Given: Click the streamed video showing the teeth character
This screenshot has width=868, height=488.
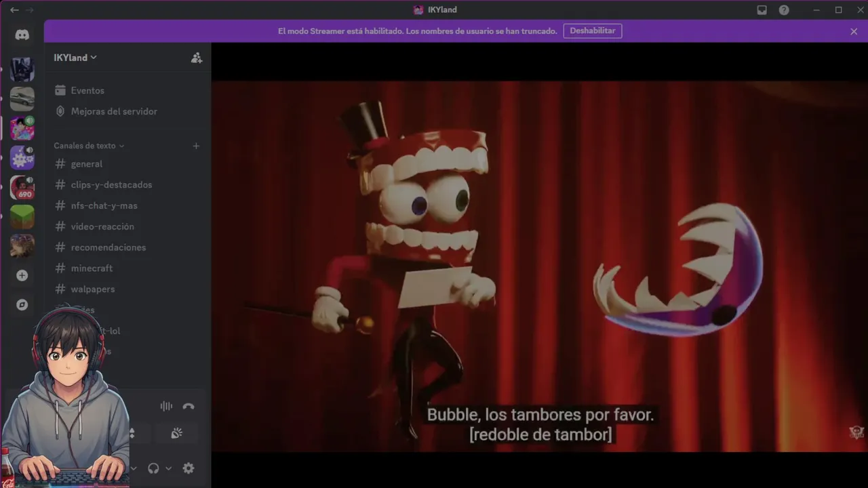Looking at the screenshot, I should tap(540, 266).
